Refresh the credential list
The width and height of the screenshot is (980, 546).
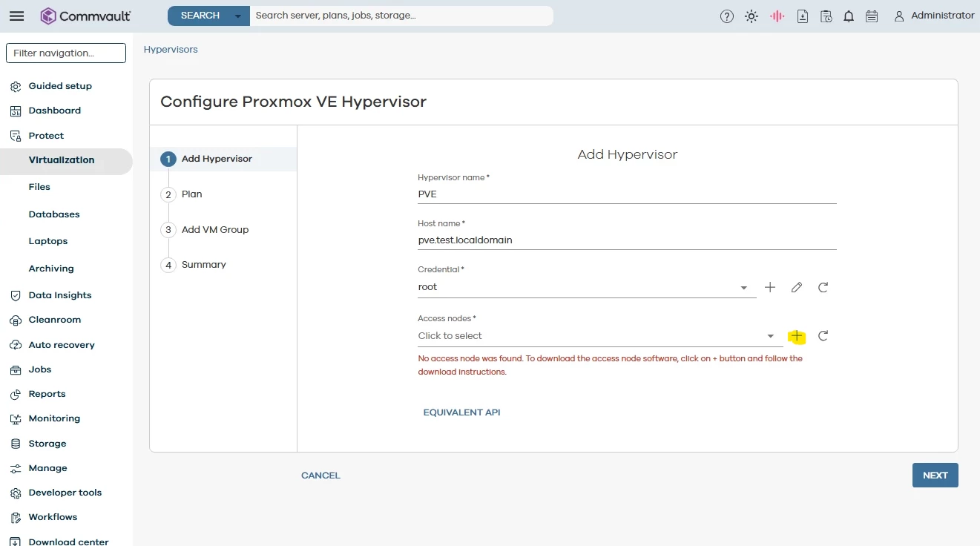[823, 287]
